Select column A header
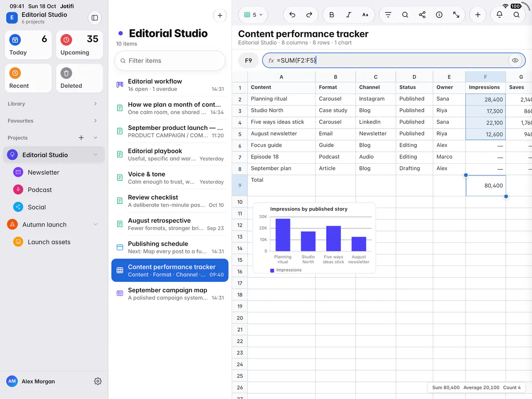 [x=282, y=77]
